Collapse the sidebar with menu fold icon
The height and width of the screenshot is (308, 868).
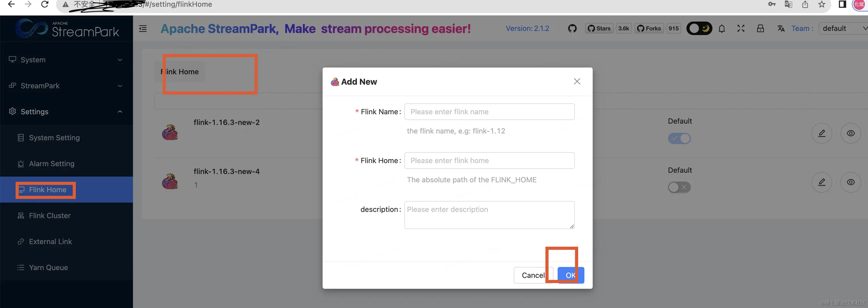[x=143, y=29]
